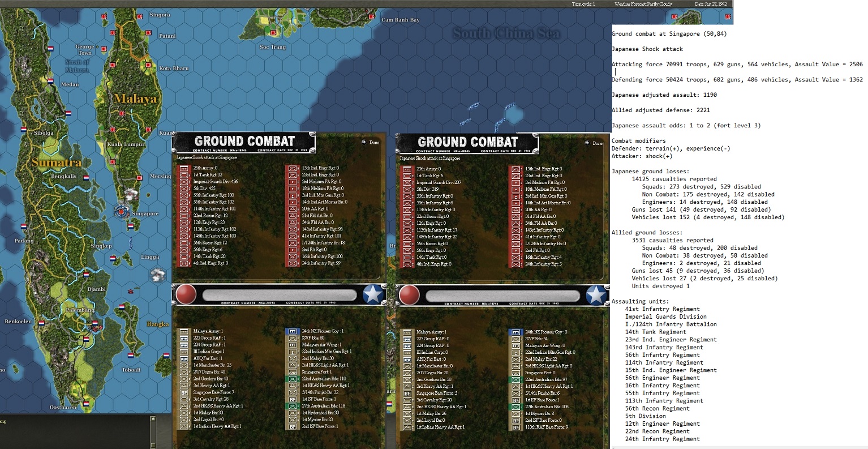Screen dimensions: 868x449
Task: Click the icon beside 'SSVF Bde: 54'
Action: (x=515, y=339)
